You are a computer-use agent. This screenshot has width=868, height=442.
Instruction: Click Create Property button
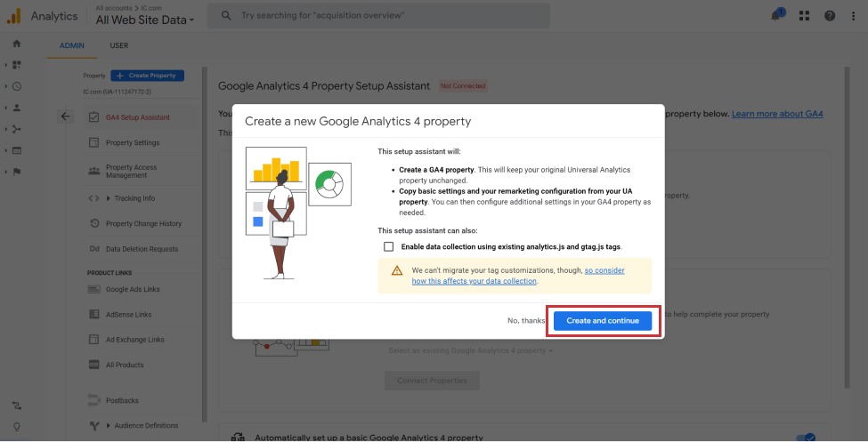tap(147, 76)
